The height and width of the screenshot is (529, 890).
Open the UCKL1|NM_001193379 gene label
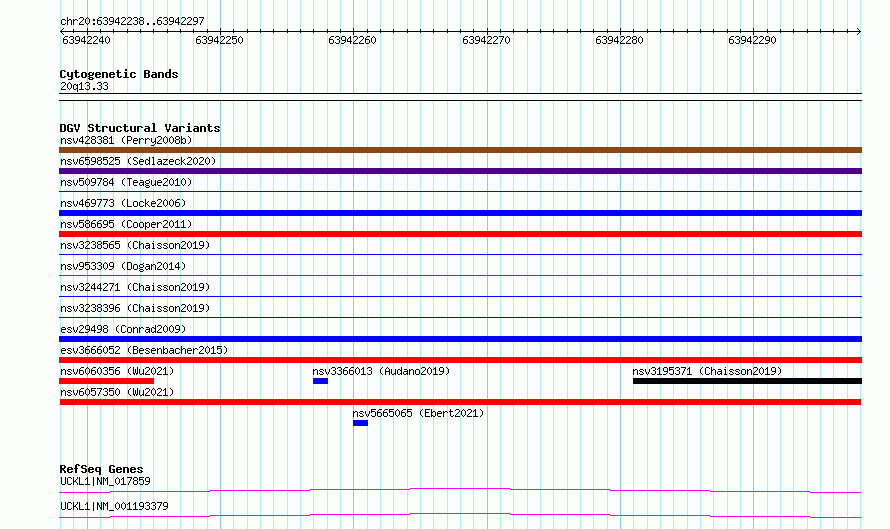(114, 506)
